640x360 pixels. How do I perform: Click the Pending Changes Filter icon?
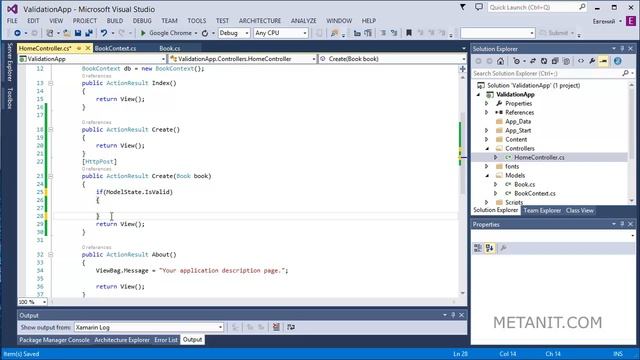516,61
